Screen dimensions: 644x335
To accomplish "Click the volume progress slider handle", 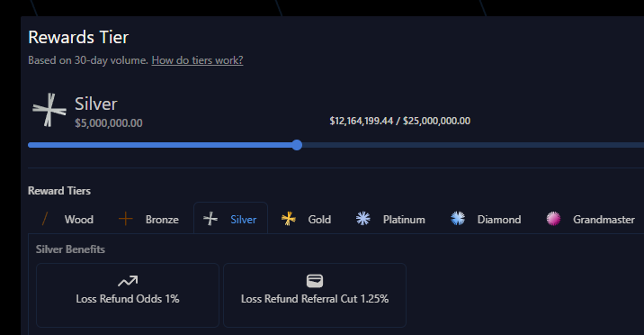I will 297,145.
